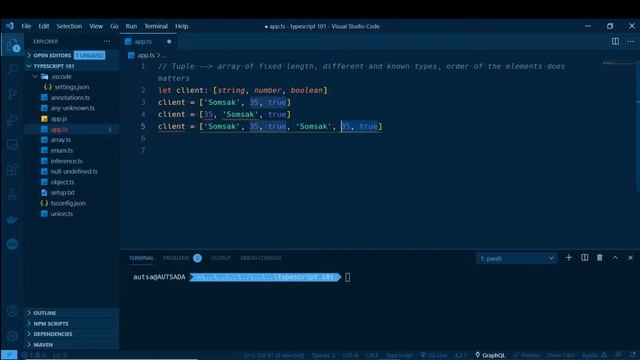Click Go Live in status bar
Image resolution: width=640 pixels, height=360 pixels.
pyautogui.click(x=434, y=355)
